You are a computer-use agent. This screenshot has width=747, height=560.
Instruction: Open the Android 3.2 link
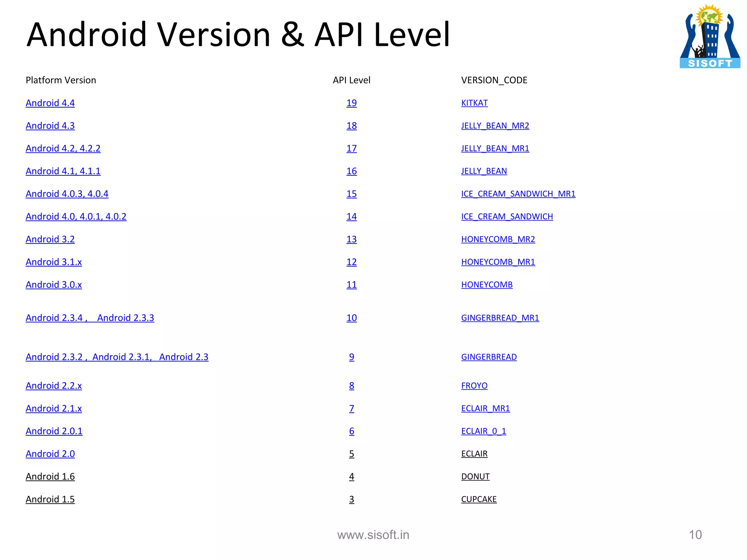(x=50, y=239)
